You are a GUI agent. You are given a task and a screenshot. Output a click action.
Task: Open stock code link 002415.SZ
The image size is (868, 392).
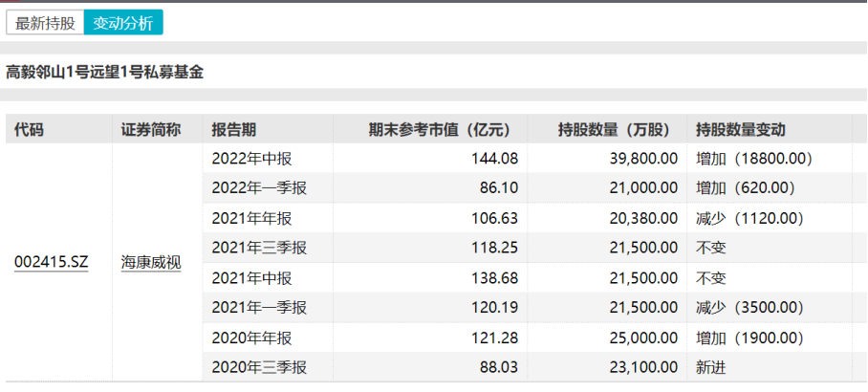(51, 261)
